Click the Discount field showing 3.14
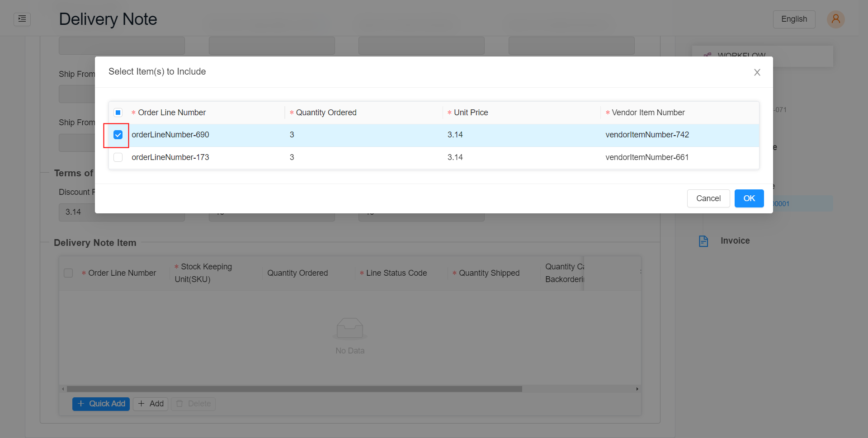Image resolution: width=868 pixels, height=438 pixels. [122, 212]
